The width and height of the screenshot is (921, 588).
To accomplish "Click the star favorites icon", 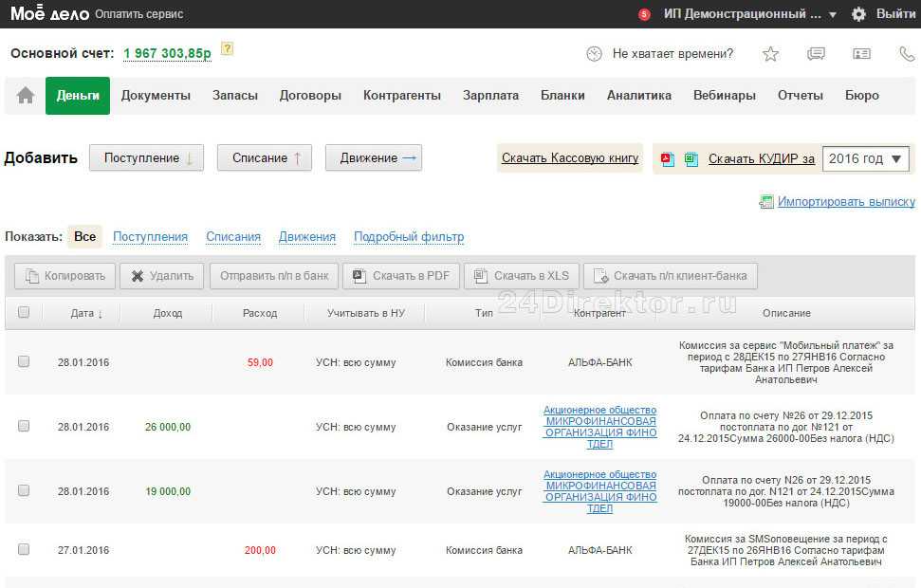I will (x=770, y=54).
